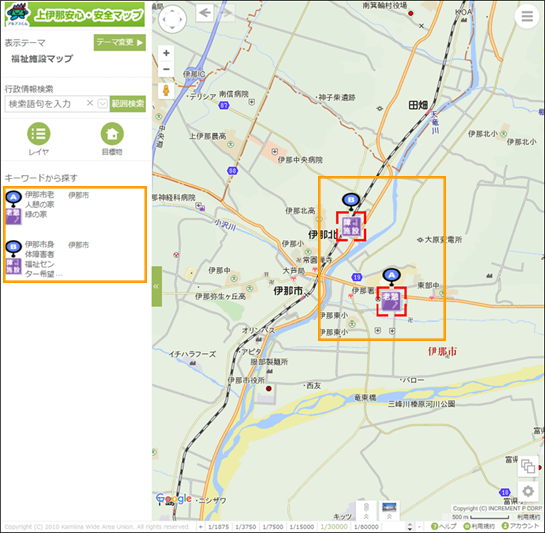Click the Google logo on the map
545x533 pixels.
(x=173, y=499)
